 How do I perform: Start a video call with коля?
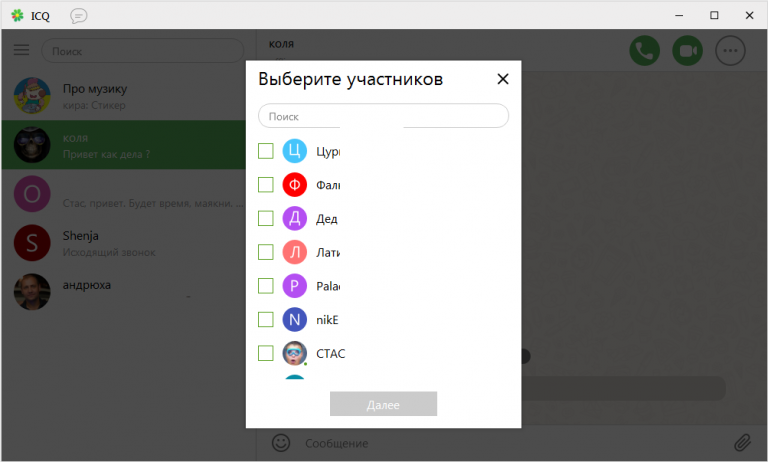point(687,50)
